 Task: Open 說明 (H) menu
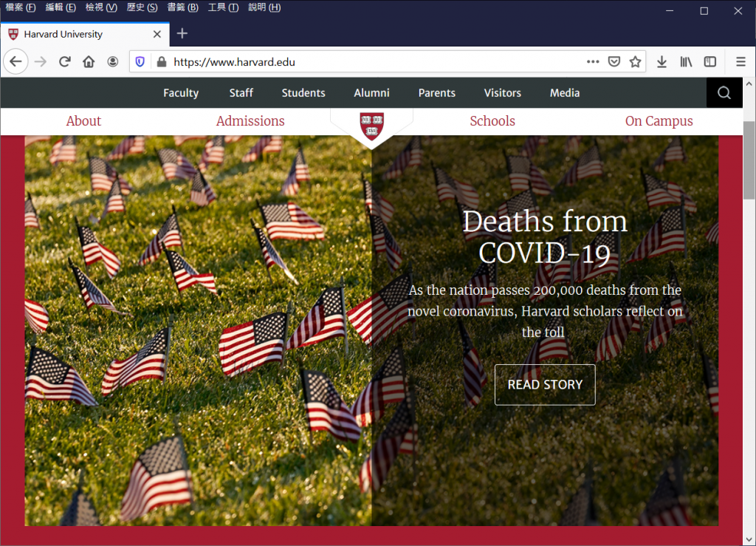264,7
